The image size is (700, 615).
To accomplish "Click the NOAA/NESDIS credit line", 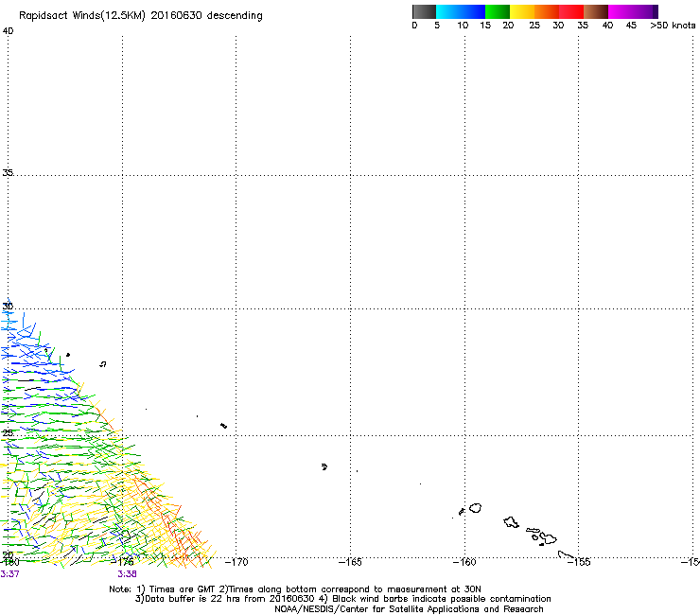I will (x=409, y=609).
